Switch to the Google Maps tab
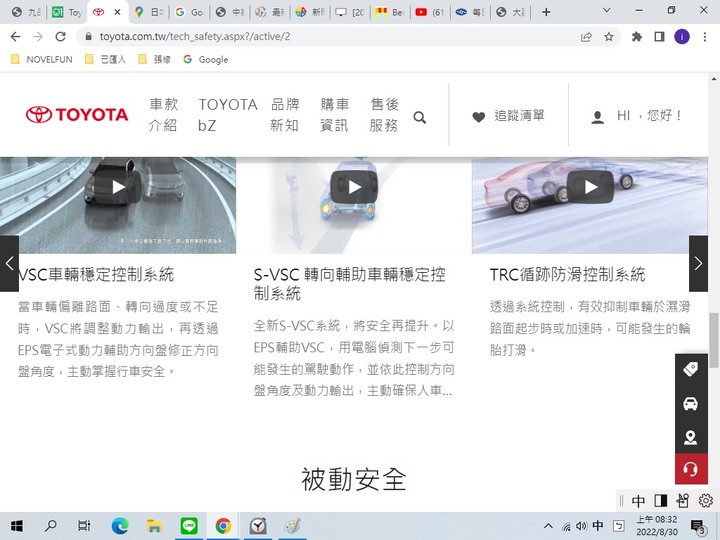Screen dimensions: 720x540 [x=150, y=12]
